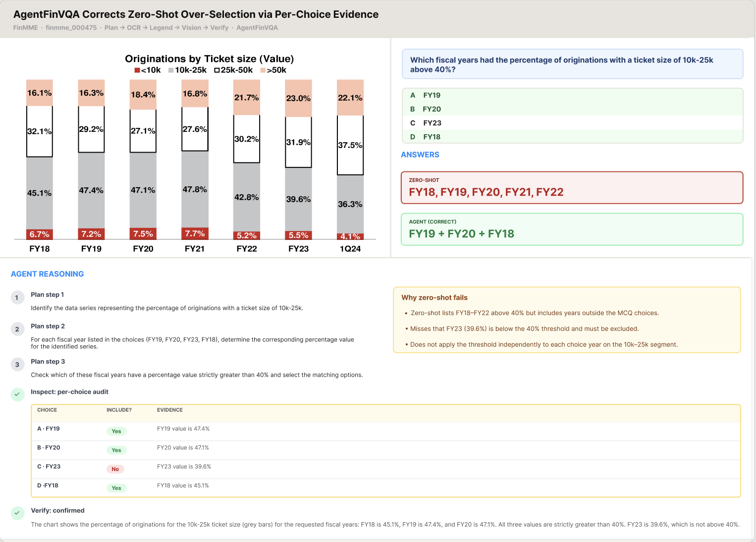
Task: Click the Inspect: per-choice audit title
Action: pos(69,392)
